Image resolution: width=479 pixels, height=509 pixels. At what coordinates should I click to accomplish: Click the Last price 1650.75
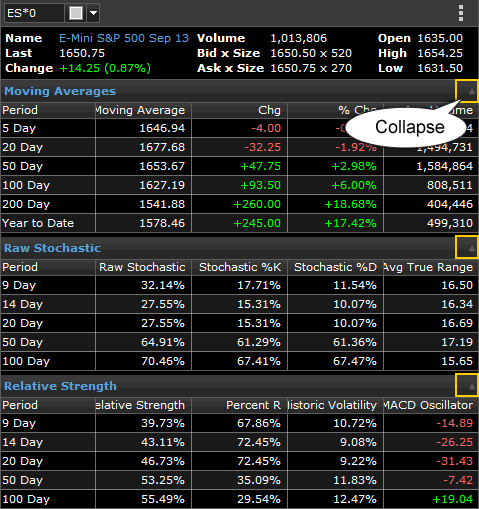click(x=82, y=53)
